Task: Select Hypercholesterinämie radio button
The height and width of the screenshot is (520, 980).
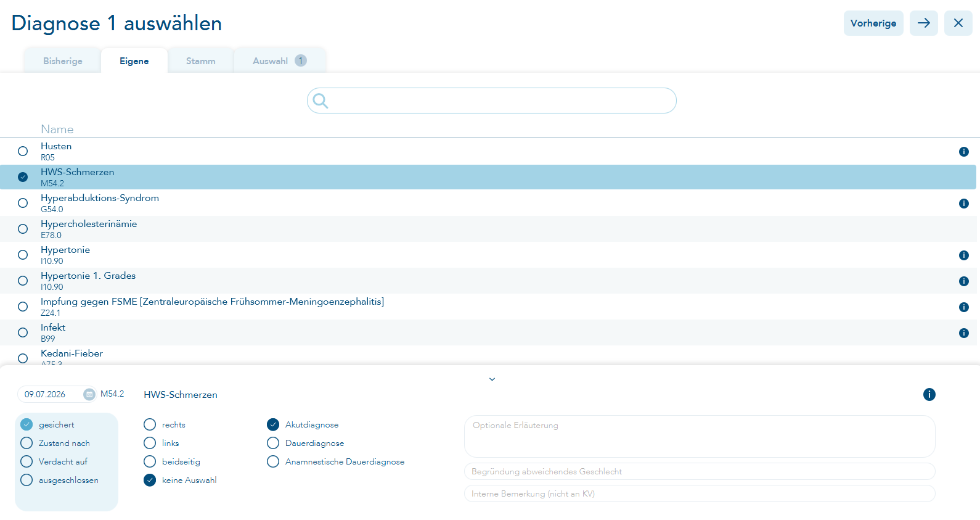Action: 23,229
